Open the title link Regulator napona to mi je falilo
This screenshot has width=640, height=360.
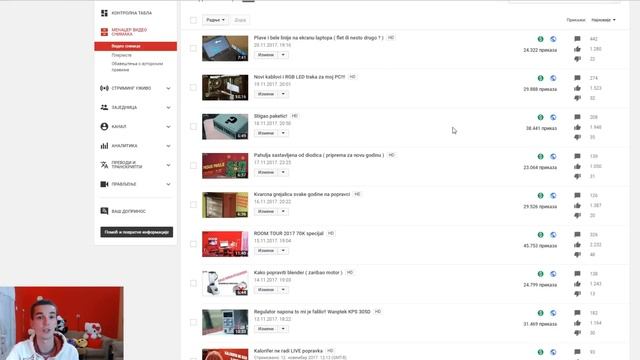pos(312,312)
